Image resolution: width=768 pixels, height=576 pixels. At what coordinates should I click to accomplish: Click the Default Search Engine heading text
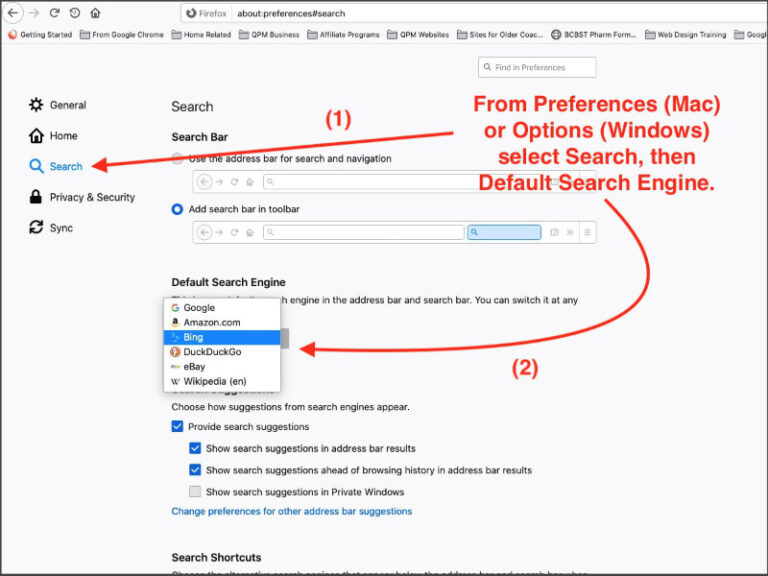click(x=228, y=282)
